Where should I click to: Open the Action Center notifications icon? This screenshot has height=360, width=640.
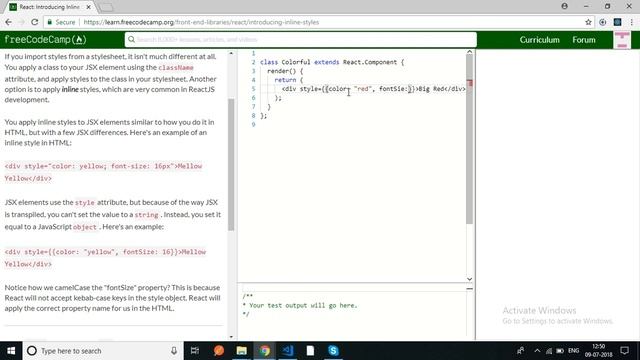click(x=624, y=351)
